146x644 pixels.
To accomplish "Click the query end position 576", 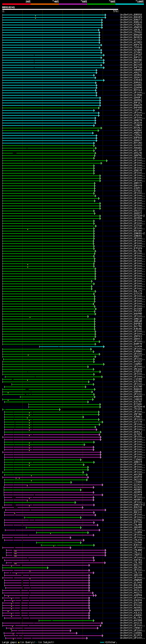I will pyautogui.click(x=115, y=11).
